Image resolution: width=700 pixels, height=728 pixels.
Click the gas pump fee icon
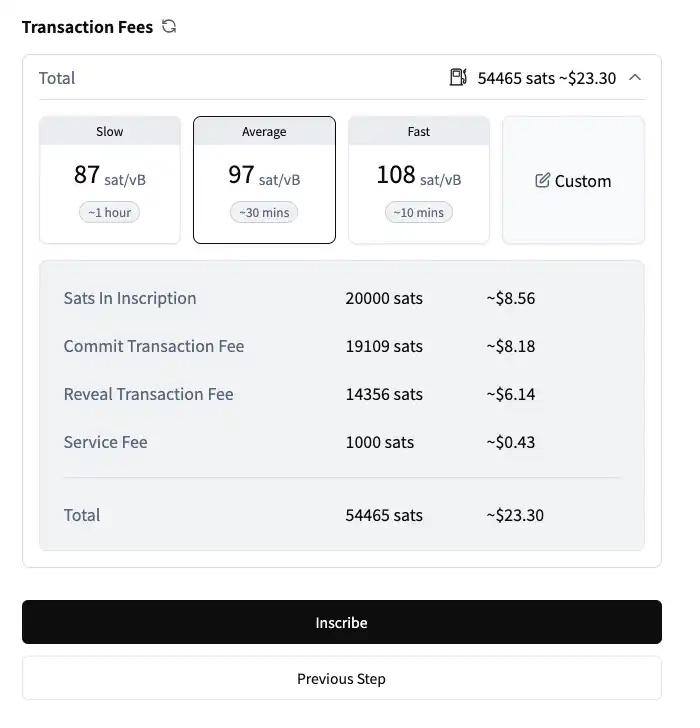click(x=458, y=77)
